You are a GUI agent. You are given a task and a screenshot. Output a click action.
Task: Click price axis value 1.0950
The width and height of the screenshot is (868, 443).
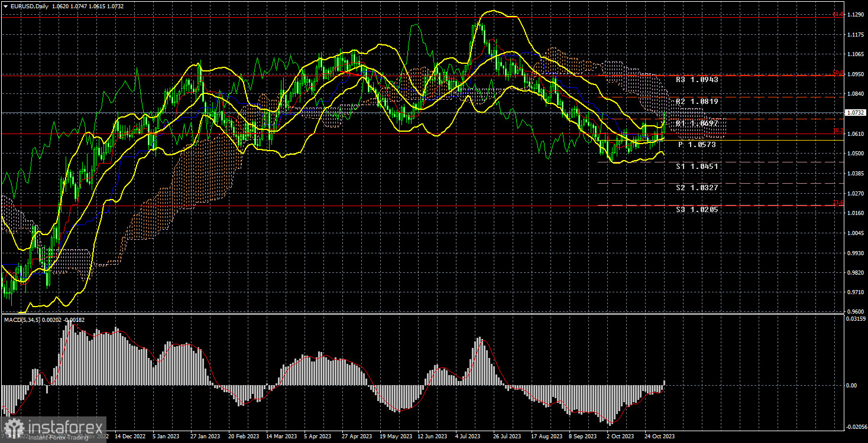click(x=855, y=74)
